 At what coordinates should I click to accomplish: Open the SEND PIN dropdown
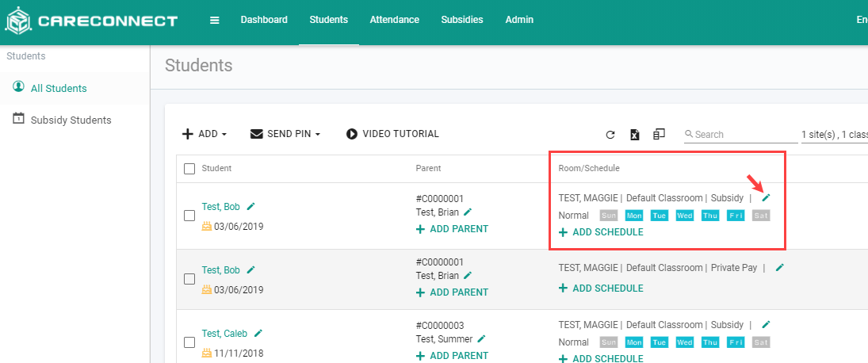(x=285, y=134)
